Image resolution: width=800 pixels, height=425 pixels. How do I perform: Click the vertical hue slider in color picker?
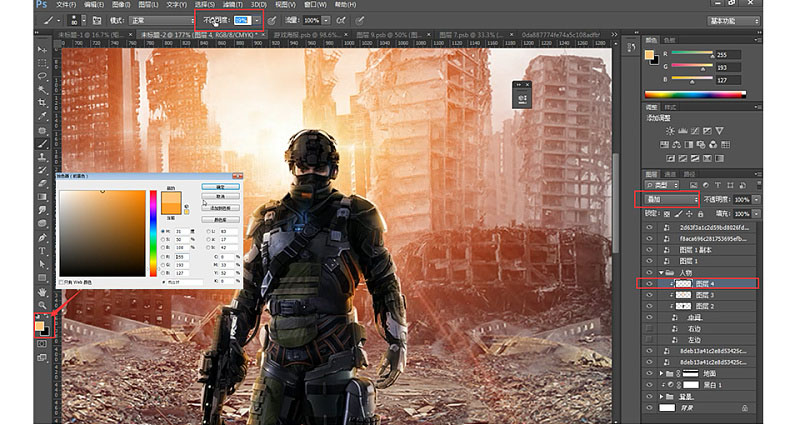[153, 233]
